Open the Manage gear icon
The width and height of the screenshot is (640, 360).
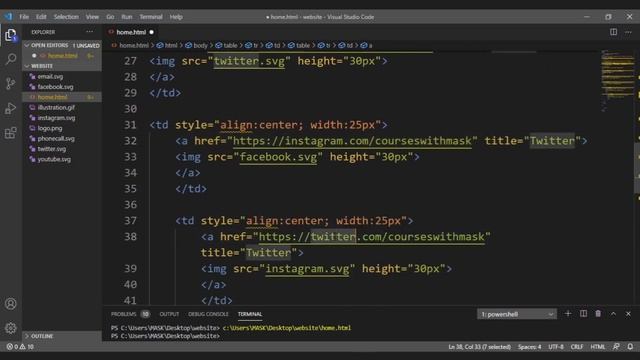point(11,327)
